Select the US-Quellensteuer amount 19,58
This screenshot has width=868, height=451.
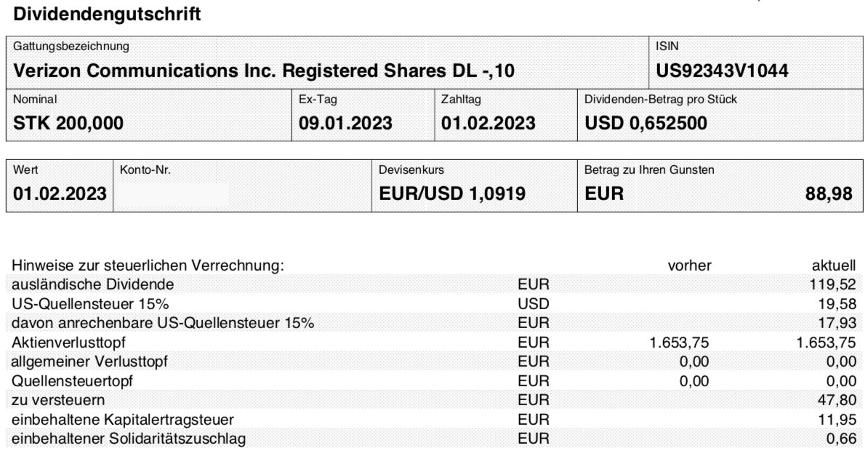(x=837, y=303)
